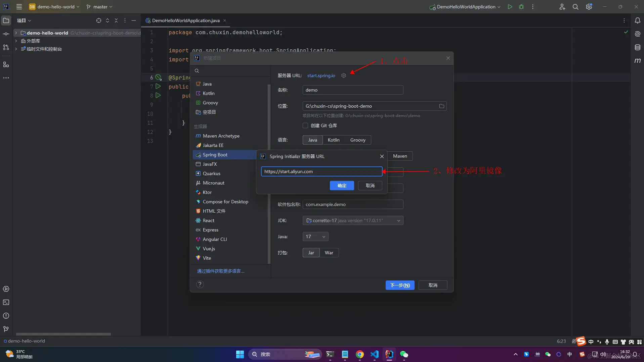Click run gutter icon on line 7
This screenshot has height=362, width=644.
158,87
